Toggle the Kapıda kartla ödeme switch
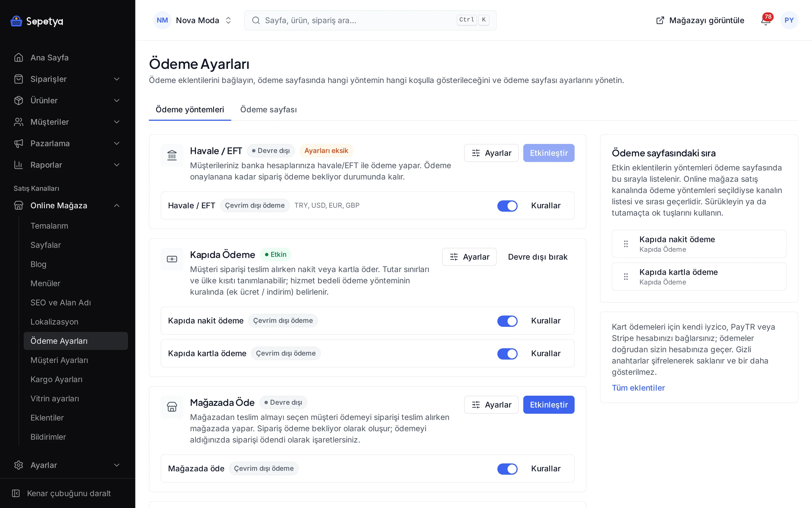This screenshot has width=812, height=508. (x=507, y=353)
